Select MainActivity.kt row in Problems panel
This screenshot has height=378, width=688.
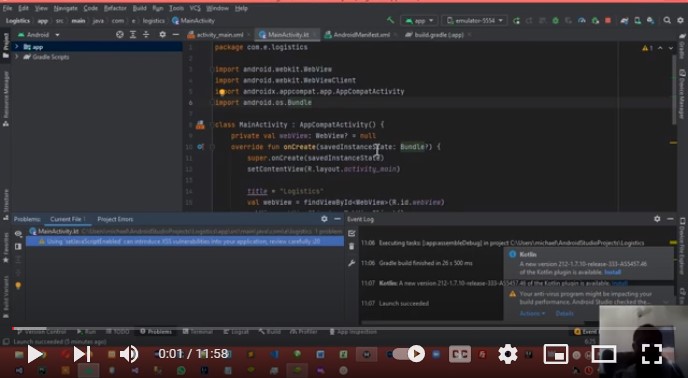185,231
